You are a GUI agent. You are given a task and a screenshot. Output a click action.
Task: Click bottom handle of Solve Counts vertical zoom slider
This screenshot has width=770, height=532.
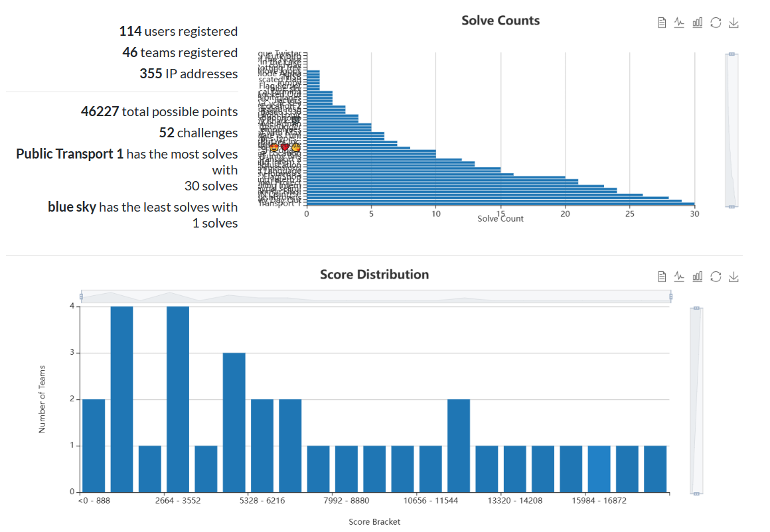pyautogui.click(x=731, y=207)
